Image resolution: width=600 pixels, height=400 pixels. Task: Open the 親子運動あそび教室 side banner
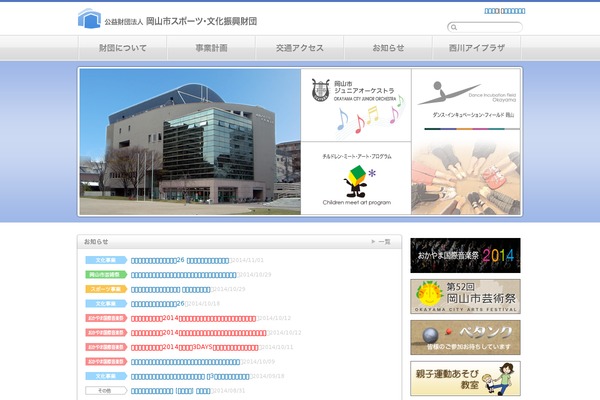click(x=465, y=379)
